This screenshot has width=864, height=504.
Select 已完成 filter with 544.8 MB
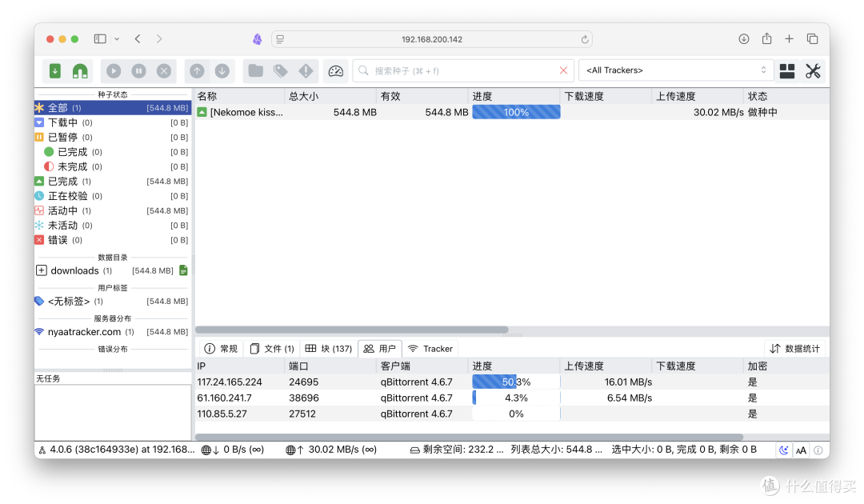pos(113,182)
